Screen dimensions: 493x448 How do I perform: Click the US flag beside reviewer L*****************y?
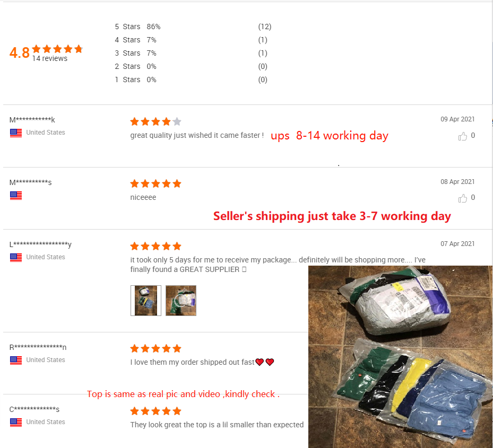16,258
